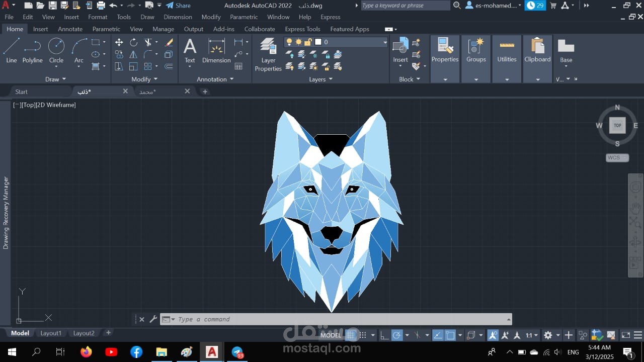Activate the Mirror tool
Image resolution: width=644 pixels, height=362 pixels.
(133, 54)
